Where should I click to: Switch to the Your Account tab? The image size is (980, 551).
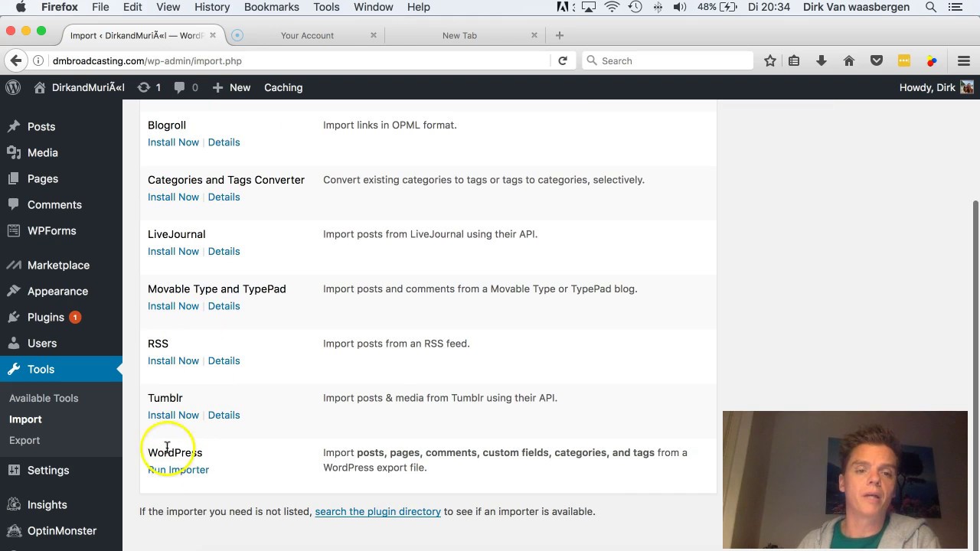[307, 35]
